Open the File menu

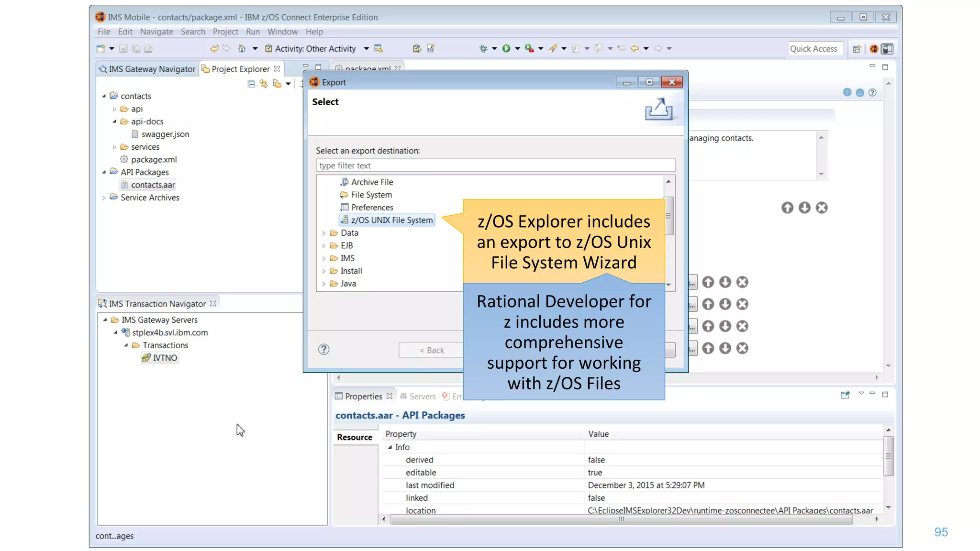[104, 32]
